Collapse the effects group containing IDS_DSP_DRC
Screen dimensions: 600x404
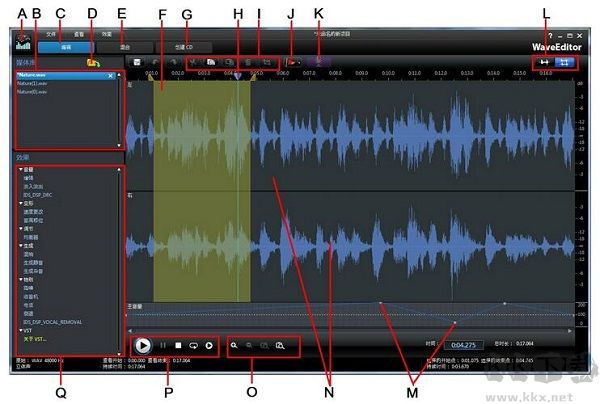21,169
